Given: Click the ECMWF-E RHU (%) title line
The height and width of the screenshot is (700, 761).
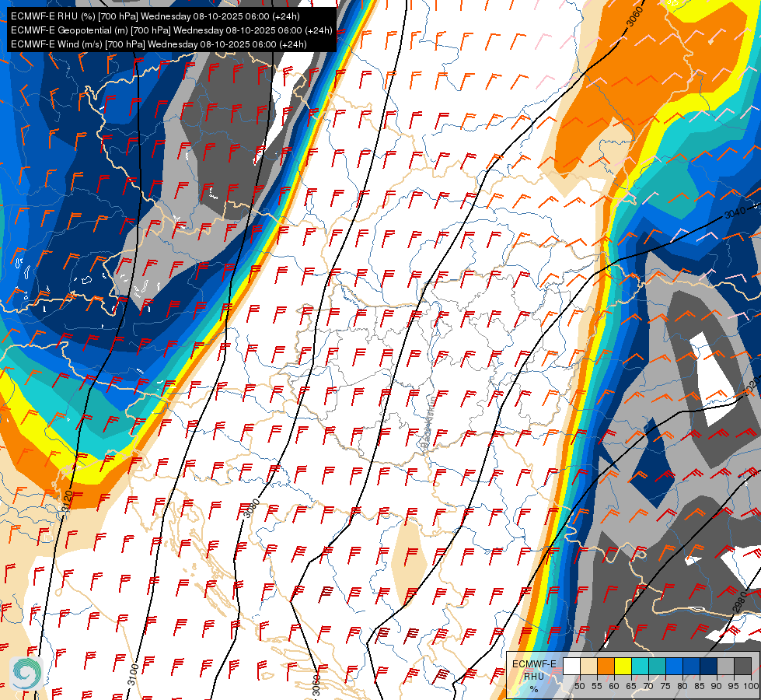Looking at the screenshot, I should [155, 16].
